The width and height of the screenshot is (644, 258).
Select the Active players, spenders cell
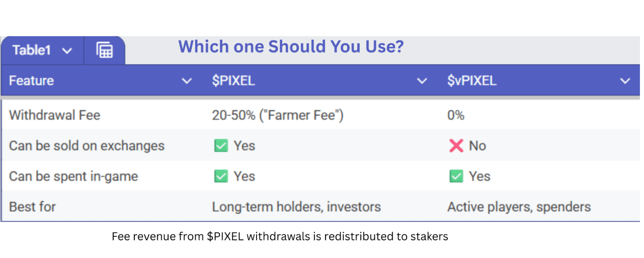(519, 207)
